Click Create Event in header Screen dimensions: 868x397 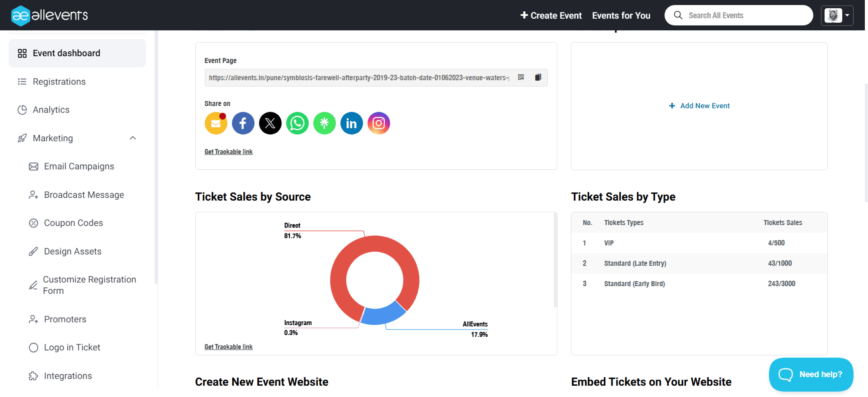pos(551,15)
